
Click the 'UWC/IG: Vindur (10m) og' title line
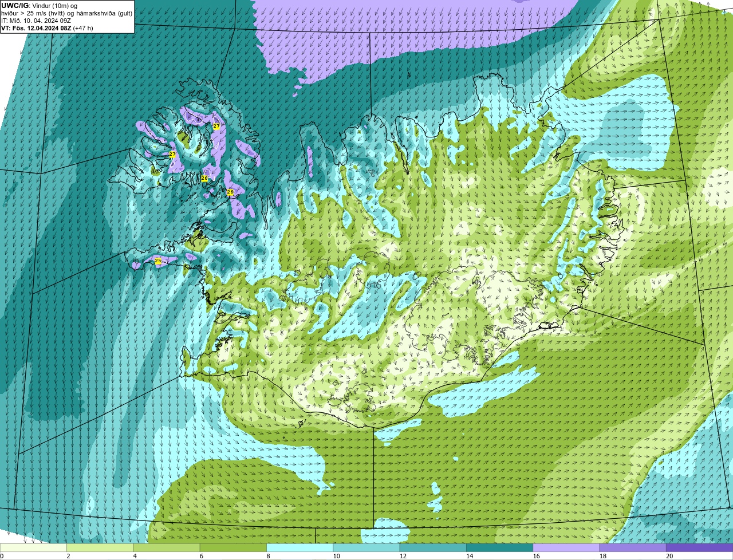coord(39,6)
